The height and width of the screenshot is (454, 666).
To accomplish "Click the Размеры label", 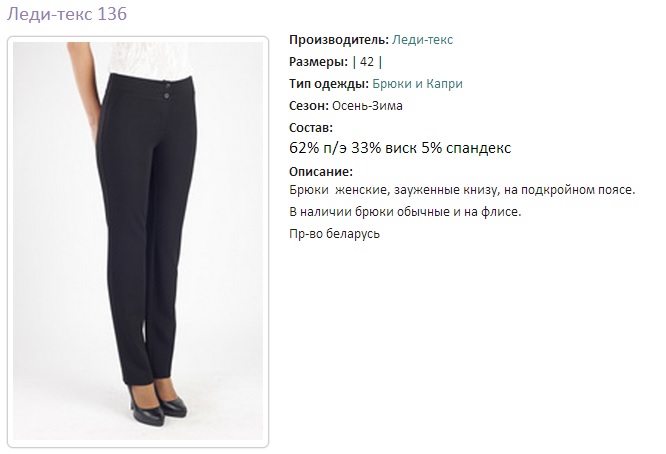I will tap(319, 62).
